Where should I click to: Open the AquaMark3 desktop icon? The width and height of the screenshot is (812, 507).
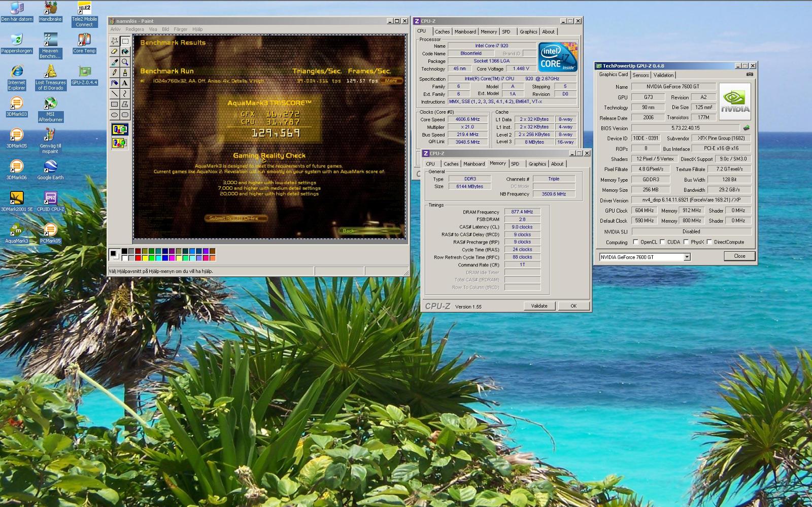coord(16,233)
